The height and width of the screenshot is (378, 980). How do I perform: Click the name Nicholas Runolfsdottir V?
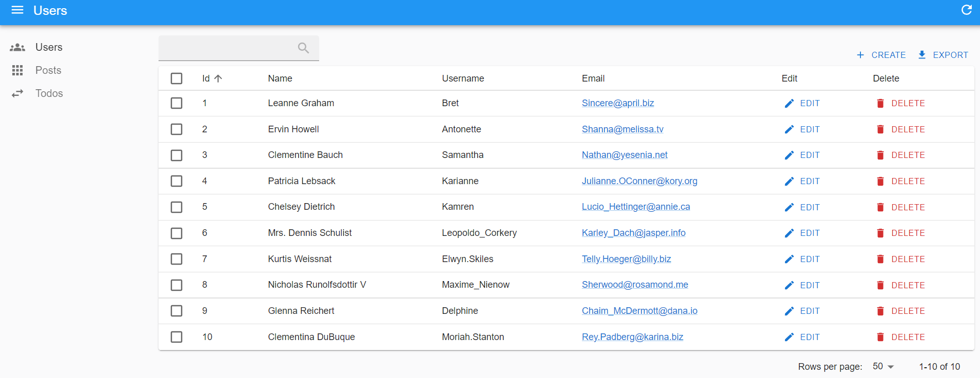click(317, 285)
